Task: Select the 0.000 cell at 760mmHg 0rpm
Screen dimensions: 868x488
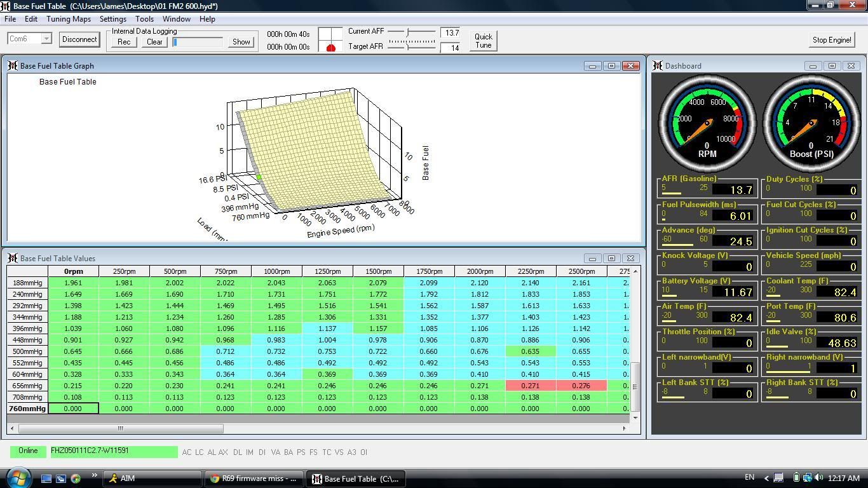Action: tap(73, 409)
